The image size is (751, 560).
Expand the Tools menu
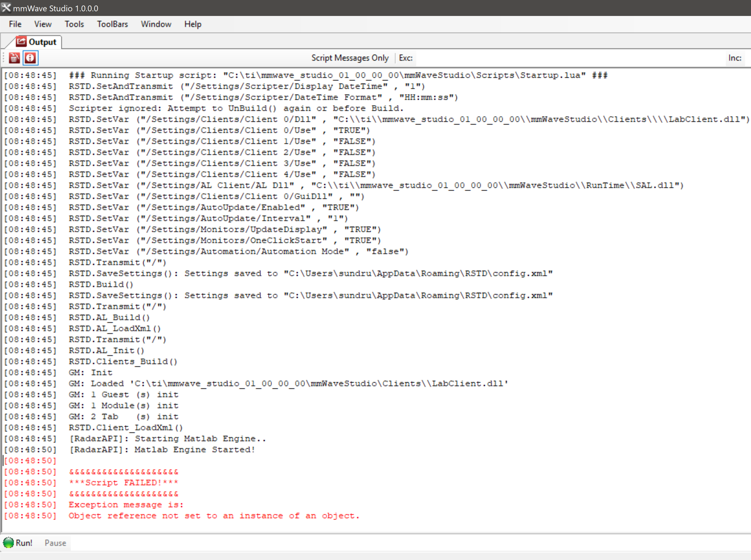pyautogui.click(x=74, y=24)
